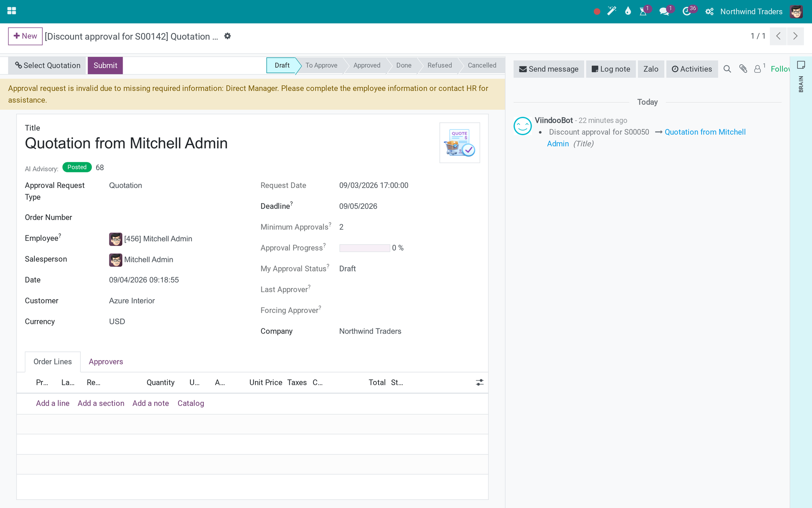Click Add a note link
The width and height of the screenshot is (812, 508).
[x=151, y=403]
